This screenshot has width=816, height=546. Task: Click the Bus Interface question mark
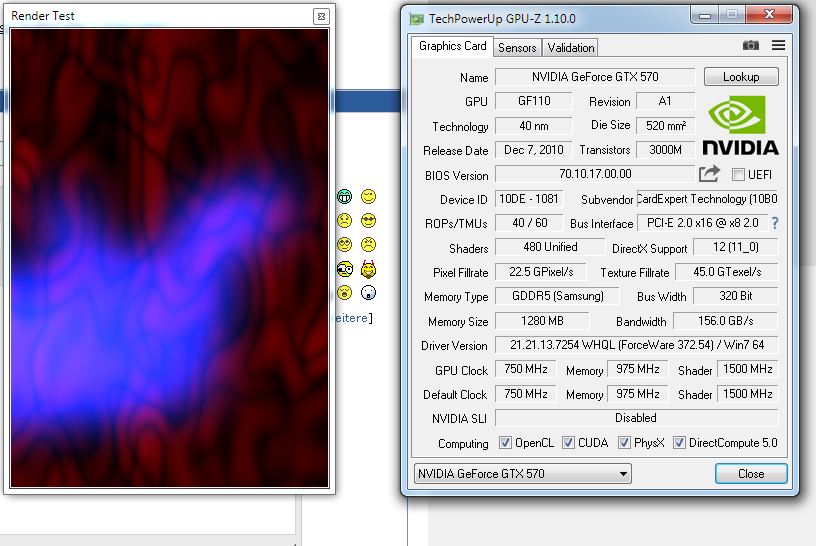pyautogui.click(x=775, y=223)
